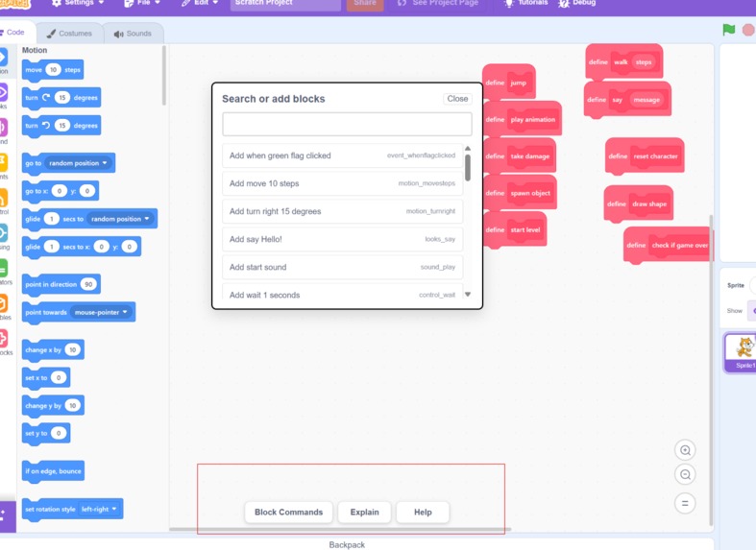Open Tutorials from the menu bar

[526, 3]
